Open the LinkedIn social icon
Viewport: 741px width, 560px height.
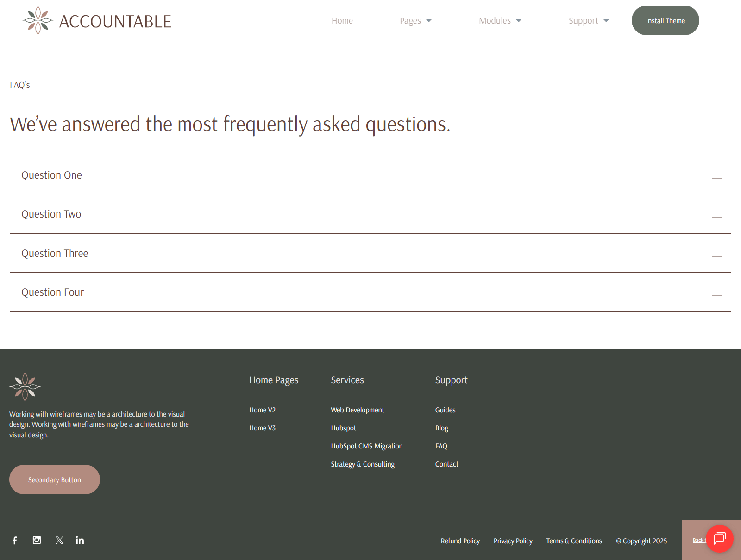tap(80, 540)
